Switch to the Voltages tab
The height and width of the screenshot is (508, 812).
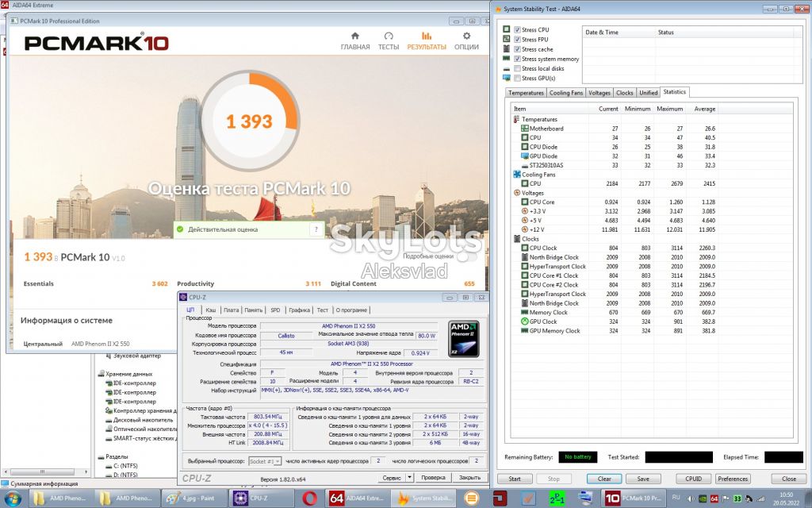click(x=599, y=93)
